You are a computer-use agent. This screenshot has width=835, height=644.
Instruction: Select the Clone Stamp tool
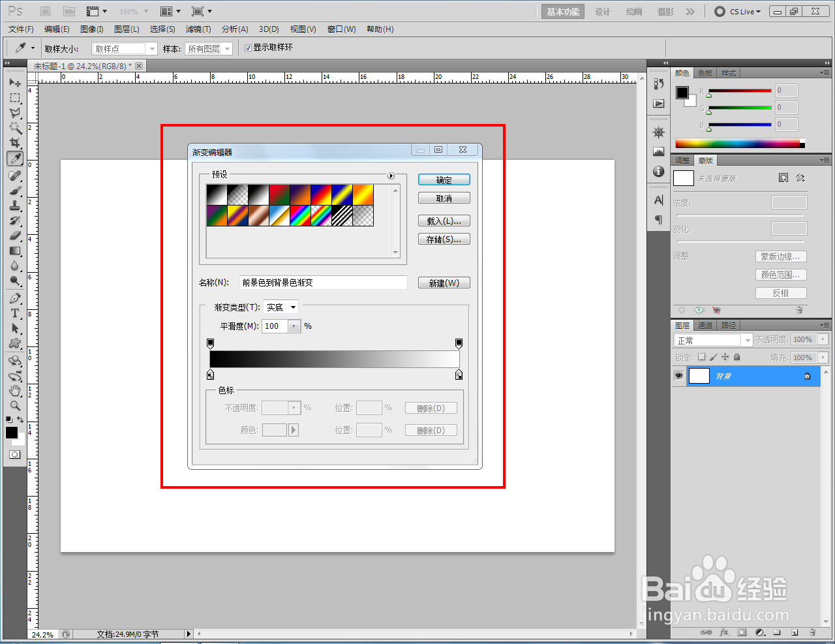tap(15, 206)
